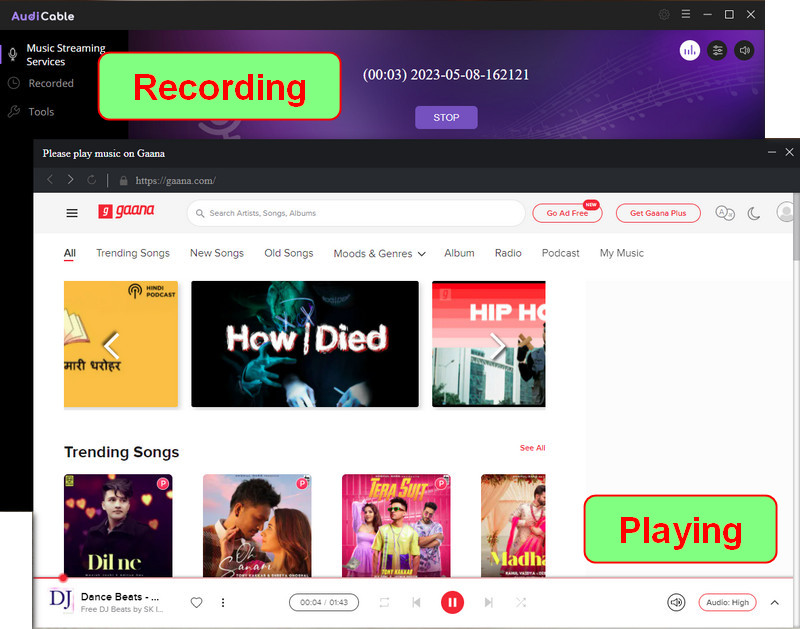Toggle Gaana dark mode moon icon
This screenshot has width=800, height=629.
pos(754,213)
